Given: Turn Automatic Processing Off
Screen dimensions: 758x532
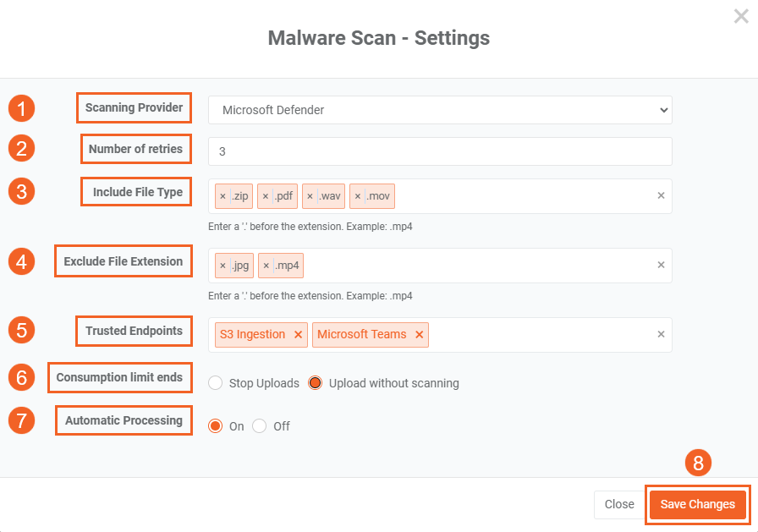Looking at the screenshot, I should pos(259,426).
